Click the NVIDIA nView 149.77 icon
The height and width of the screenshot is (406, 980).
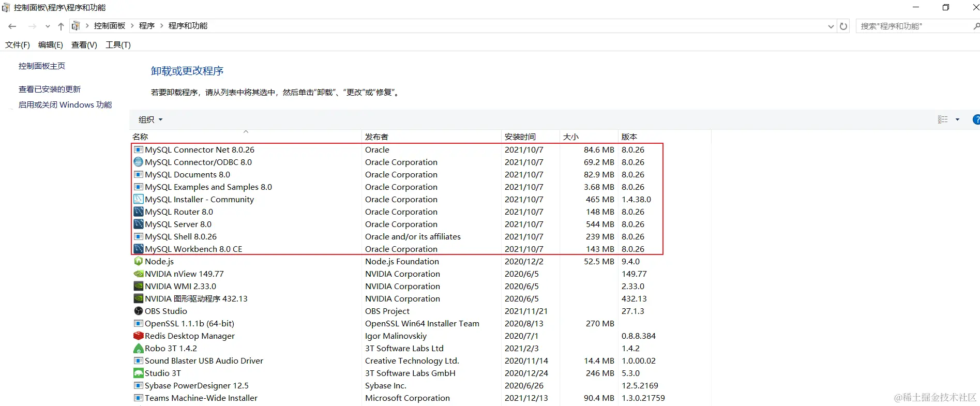(139, 274)
